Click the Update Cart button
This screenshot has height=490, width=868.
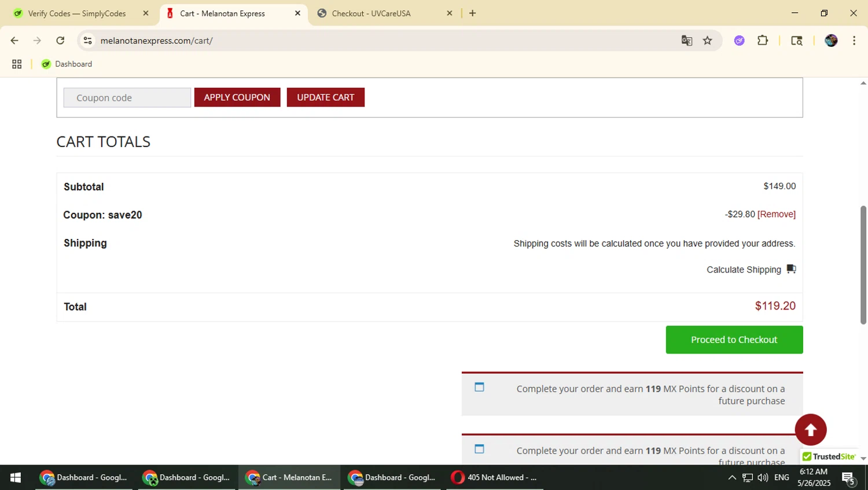(326, 97)
